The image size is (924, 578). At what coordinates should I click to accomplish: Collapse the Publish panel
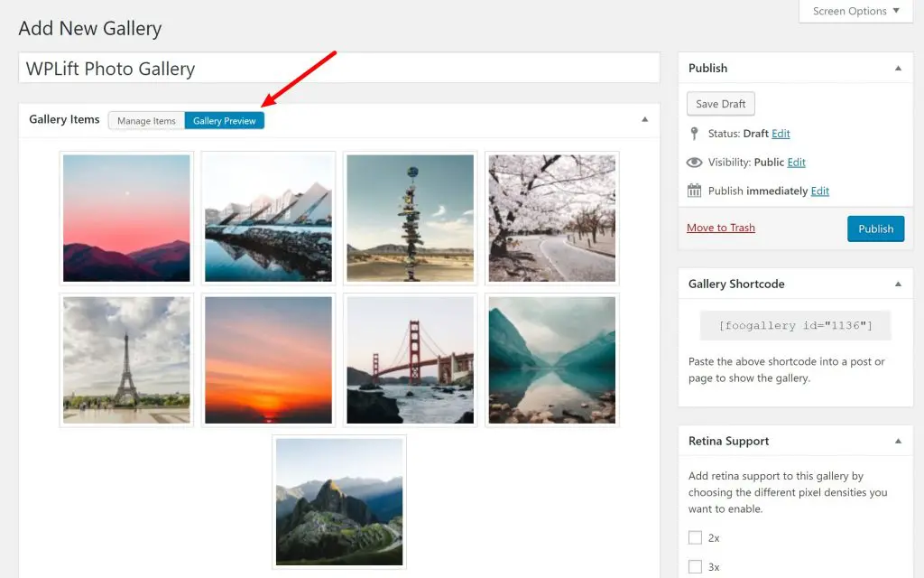[x=898, y=68]
